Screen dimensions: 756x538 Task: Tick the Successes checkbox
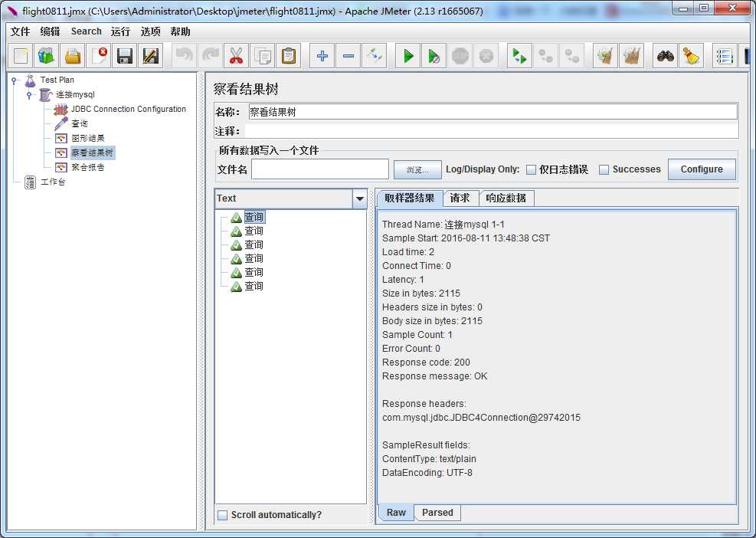(x=604, y=170)
